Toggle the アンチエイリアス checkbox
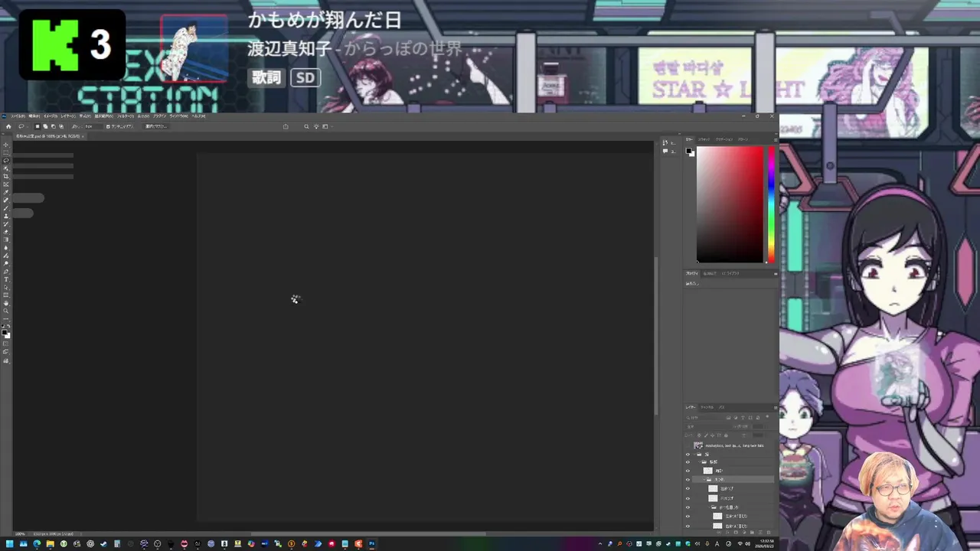 tap(108, 126)
